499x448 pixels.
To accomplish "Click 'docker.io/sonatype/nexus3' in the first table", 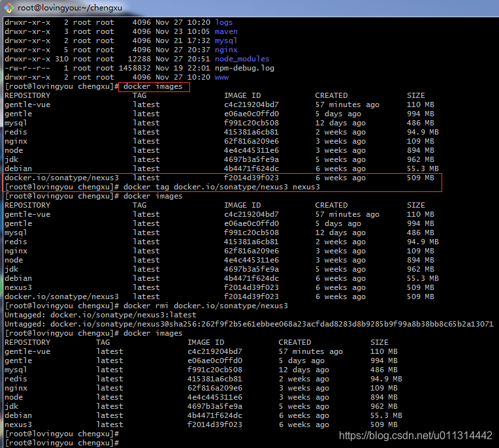I will click(62, 178).
